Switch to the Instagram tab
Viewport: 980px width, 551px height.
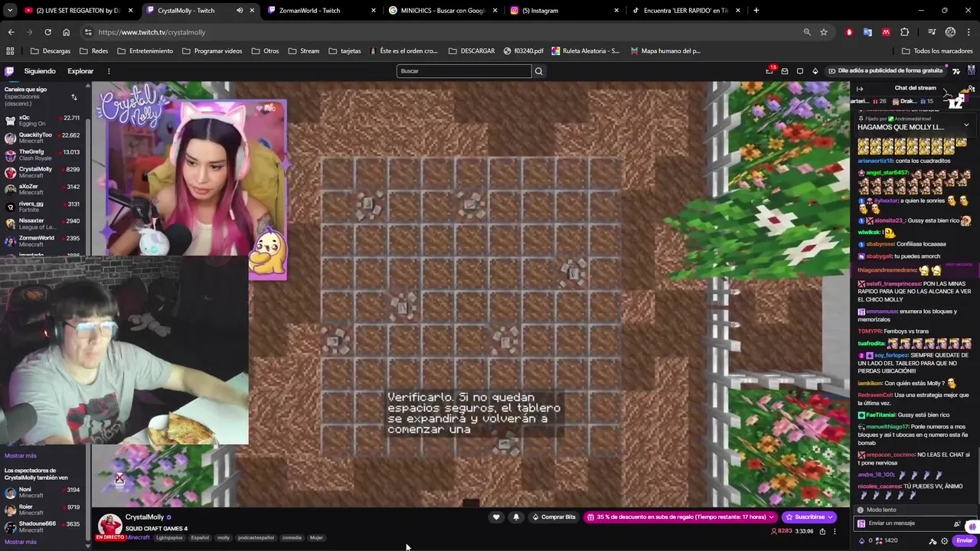point(563,11)
